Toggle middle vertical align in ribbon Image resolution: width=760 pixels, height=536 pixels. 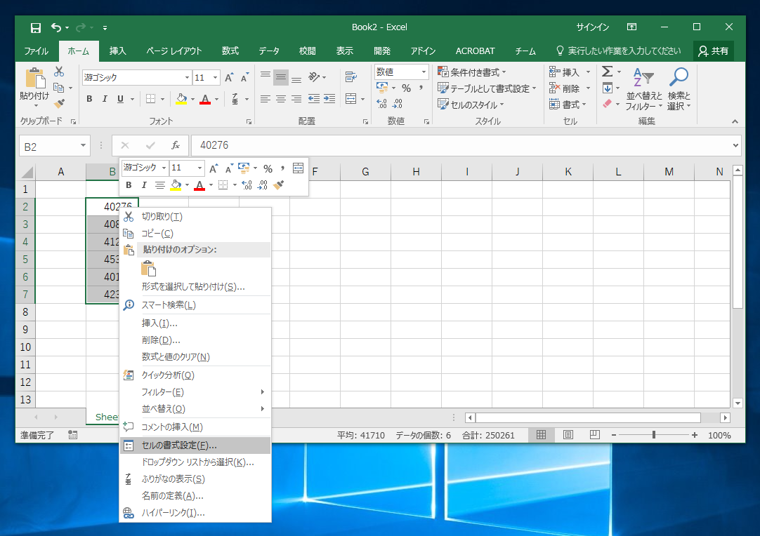point(281,77)
